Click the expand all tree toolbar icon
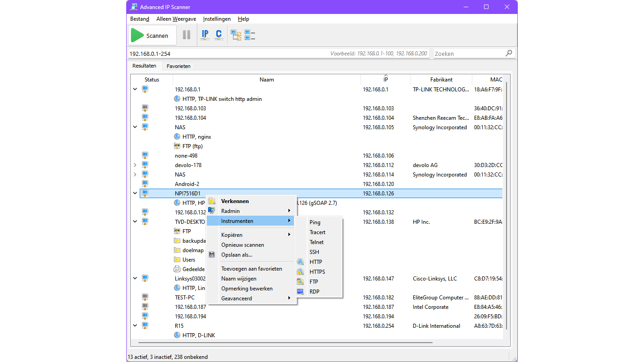This screenshot has width=644, height=362. pyautogui.click(x=236, y=35)
